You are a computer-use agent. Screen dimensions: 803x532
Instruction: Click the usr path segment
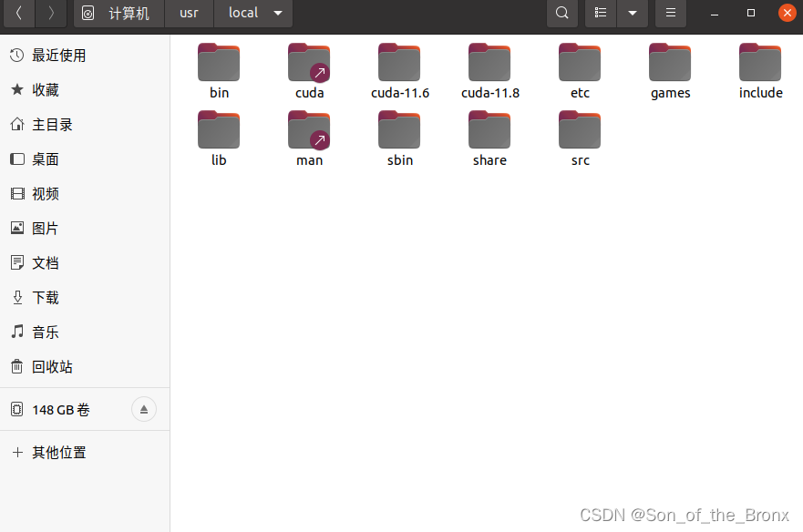[188, 13]
